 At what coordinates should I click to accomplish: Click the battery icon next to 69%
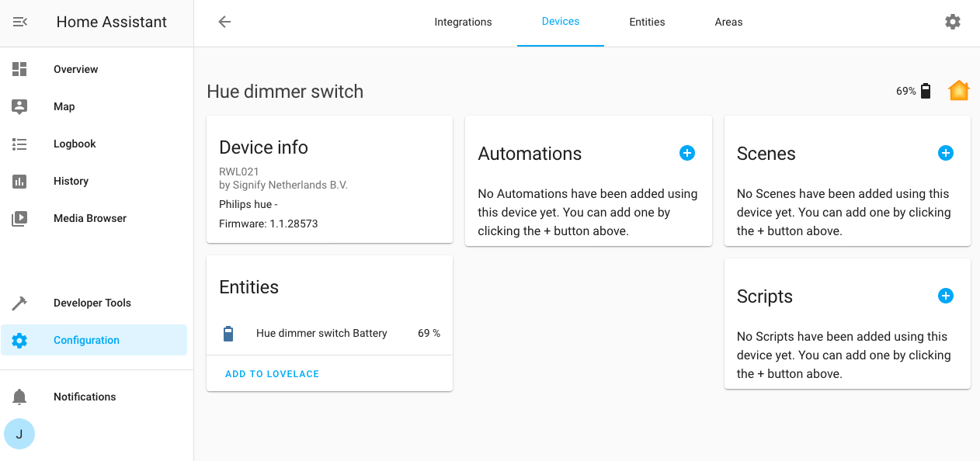925,90
